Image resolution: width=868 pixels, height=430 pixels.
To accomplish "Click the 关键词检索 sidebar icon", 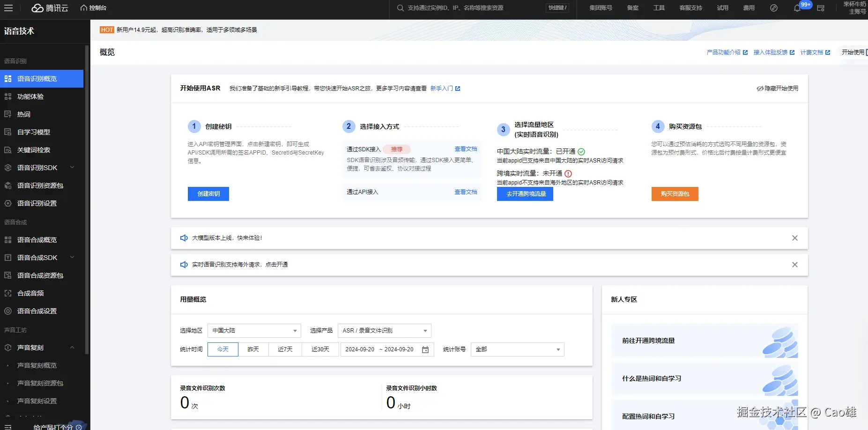I will point(8,150).
